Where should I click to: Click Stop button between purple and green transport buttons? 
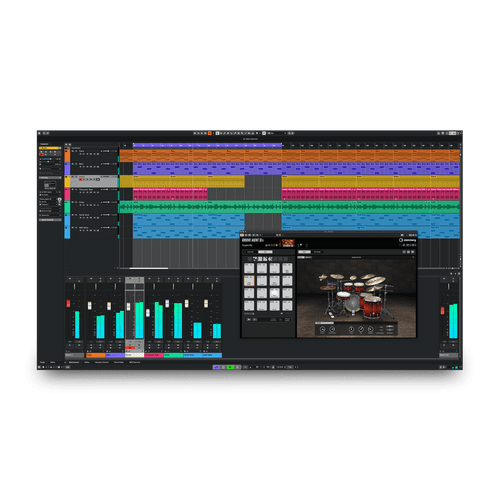tap(223, 367)
